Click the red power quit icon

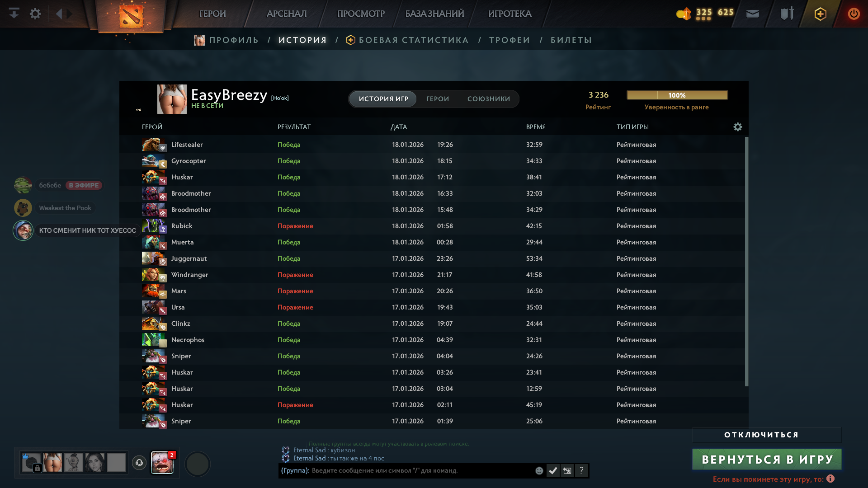854,14
